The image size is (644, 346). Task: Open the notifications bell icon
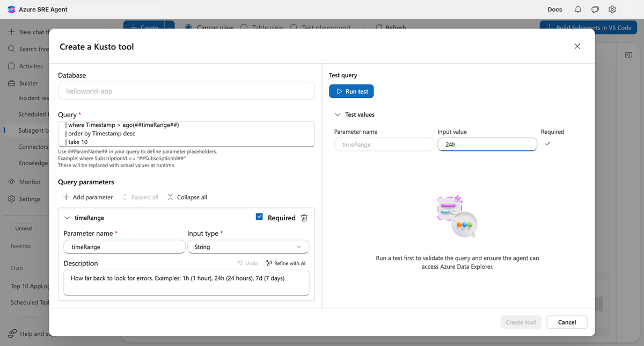click(x=578, y=10)
